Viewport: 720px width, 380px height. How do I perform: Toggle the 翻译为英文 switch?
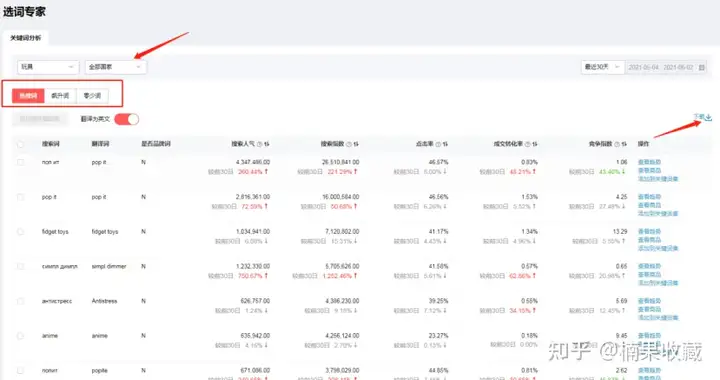(126, 119)
